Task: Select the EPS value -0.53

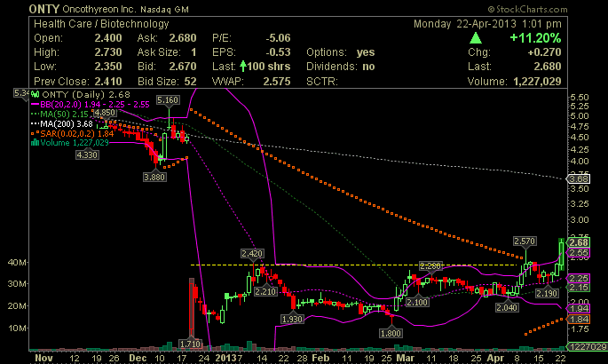Action: pos(278,52)
